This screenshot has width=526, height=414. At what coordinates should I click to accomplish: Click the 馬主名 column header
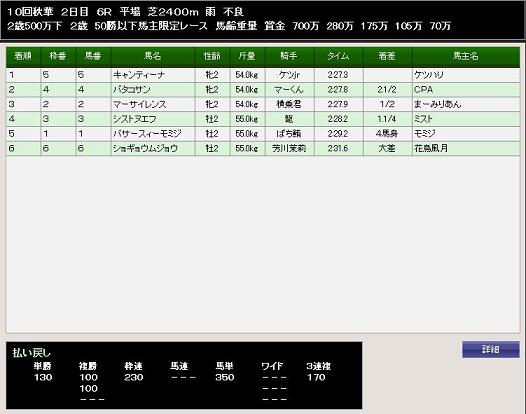point(466,56)
